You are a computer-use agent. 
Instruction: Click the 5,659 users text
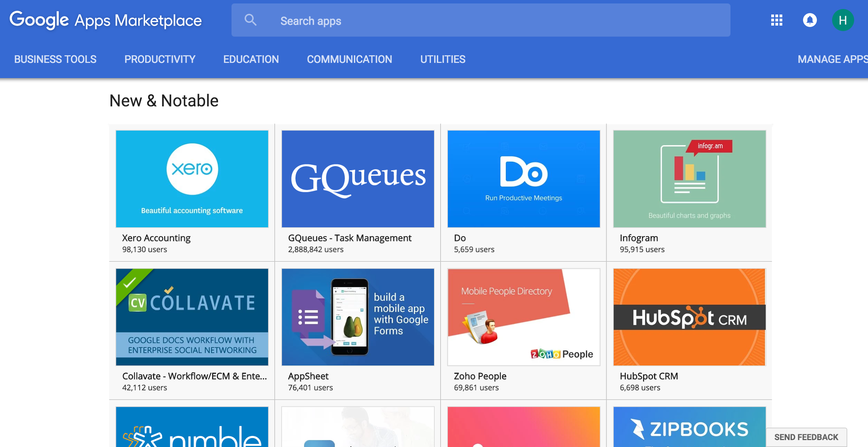[474, 250]
